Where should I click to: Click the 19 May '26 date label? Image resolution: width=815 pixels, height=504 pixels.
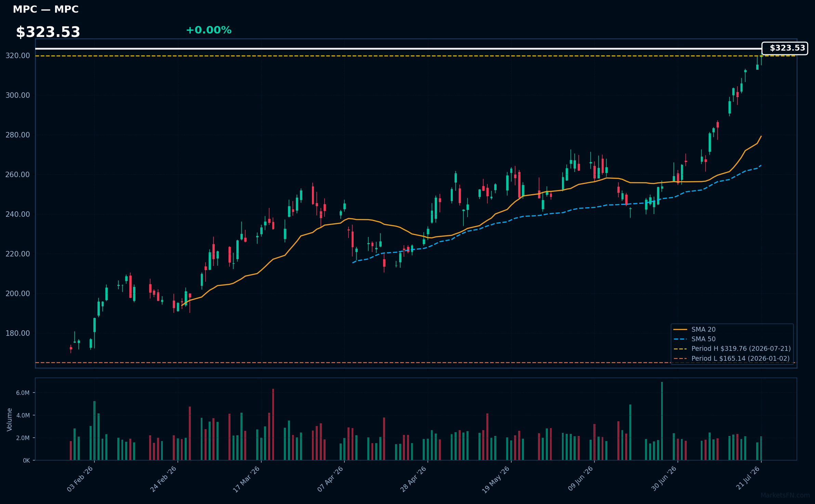(496, 479)
